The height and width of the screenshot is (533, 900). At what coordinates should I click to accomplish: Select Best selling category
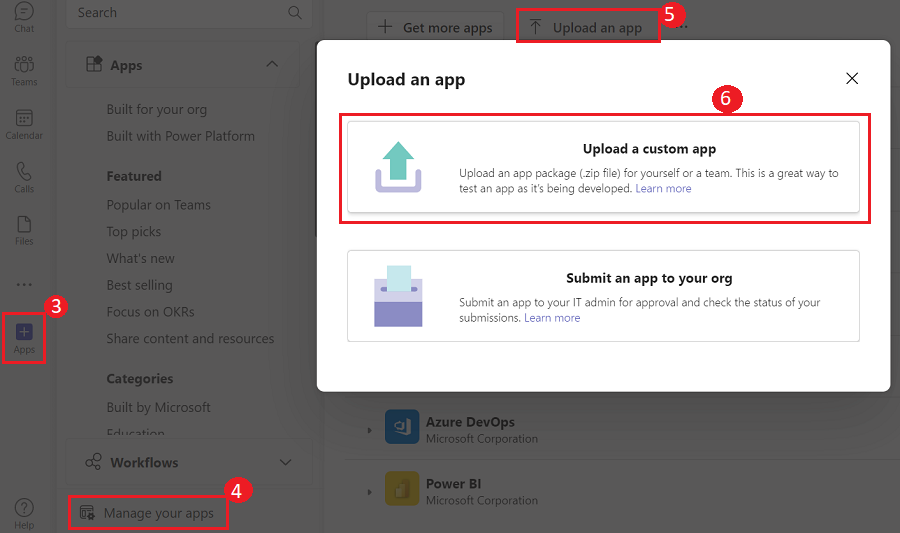[x=139, y=285]
